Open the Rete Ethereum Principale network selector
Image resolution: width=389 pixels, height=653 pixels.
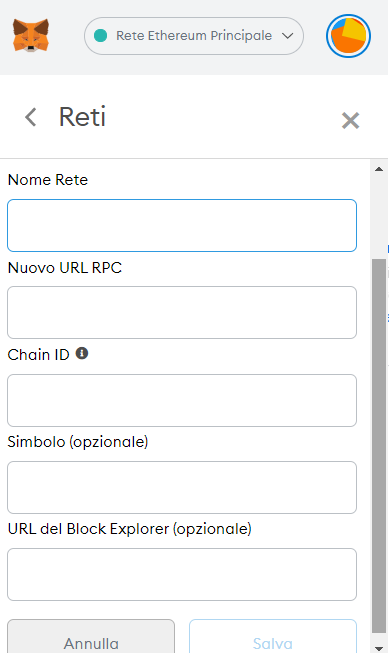[194, 36]
